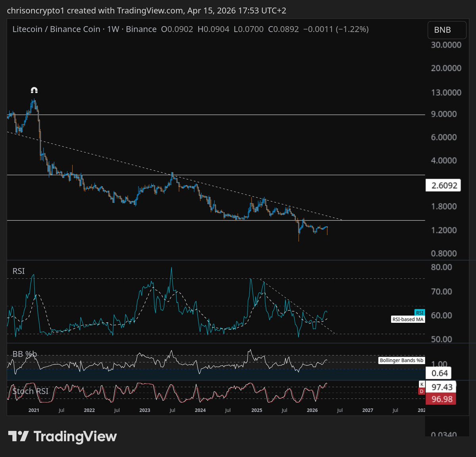This screenshot has height=457, width=476.
Task: Click the 13.0000 price axis label
Action: (446, 93)
